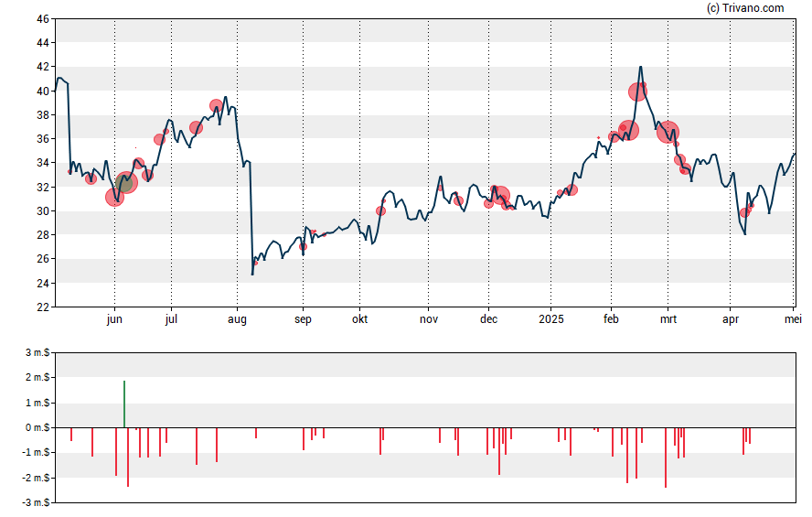This screenshot has height=517, width=812.
Task: Click the 'mrt' month label
Action: 668,319
